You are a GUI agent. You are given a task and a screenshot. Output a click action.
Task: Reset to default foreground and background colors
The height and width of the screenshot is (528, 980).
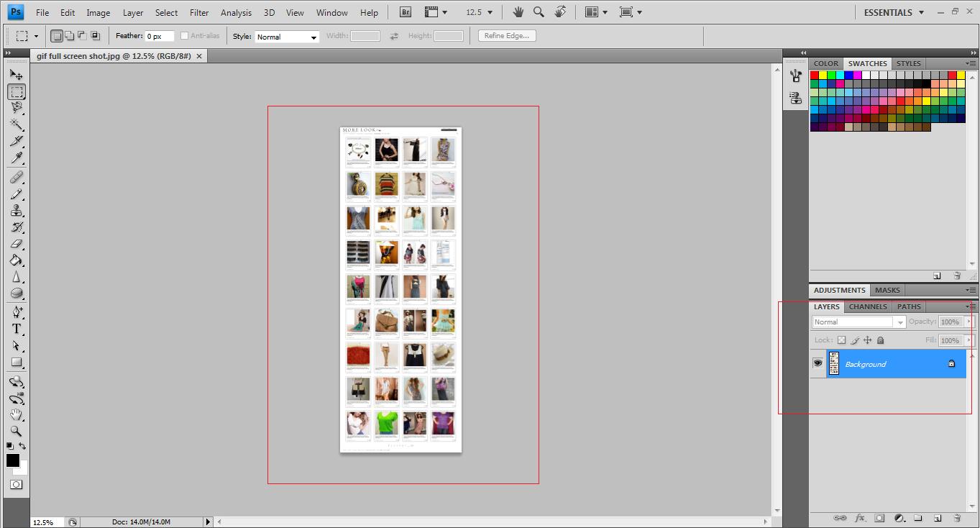pyautogui.click(x=10, y=446)
